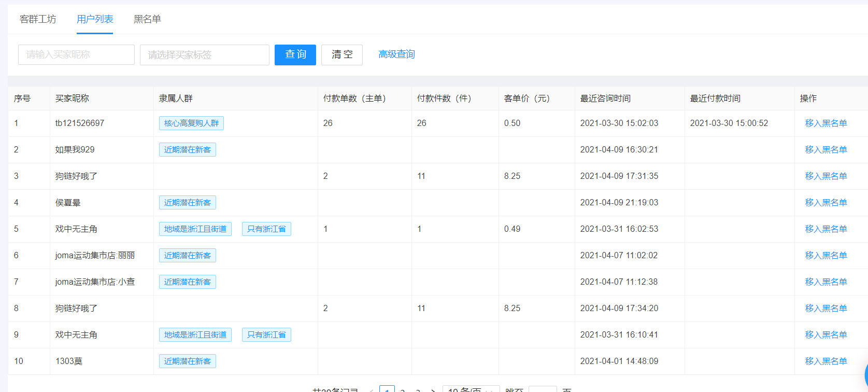The image size is (868, 392).
Task: Click the 最近付款时间 column header
Action: (x=715, y=99)
